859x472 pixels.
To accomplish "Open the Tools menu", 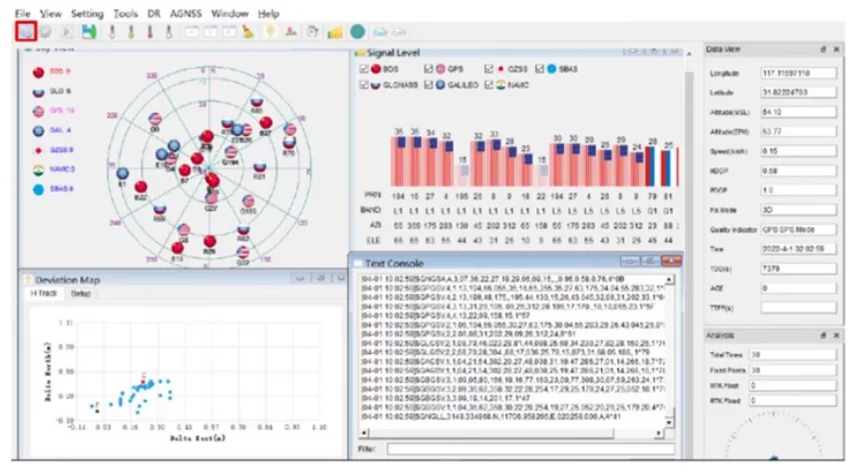I will tap(126, 14).
